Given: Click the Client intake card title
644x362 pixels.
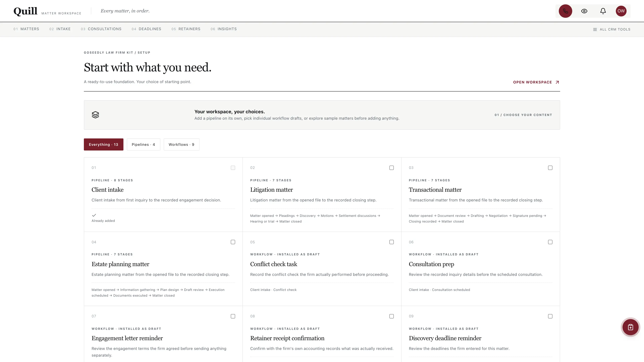Looking at the screenshot, I should pyautogui.click(x=108, y=190).
